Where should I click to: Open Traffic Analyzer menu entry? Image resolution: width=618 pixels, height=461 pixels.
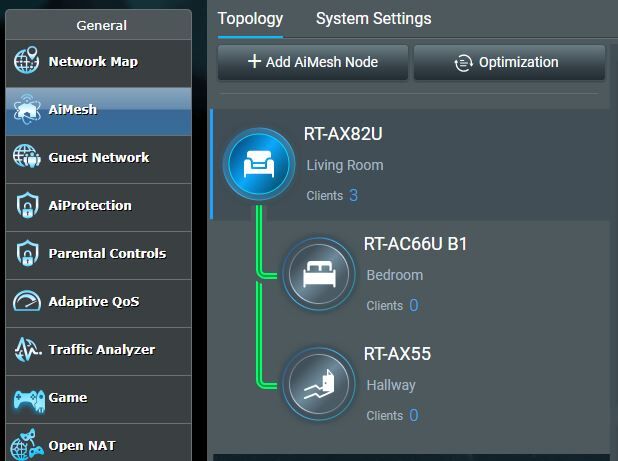pos(99,352)
